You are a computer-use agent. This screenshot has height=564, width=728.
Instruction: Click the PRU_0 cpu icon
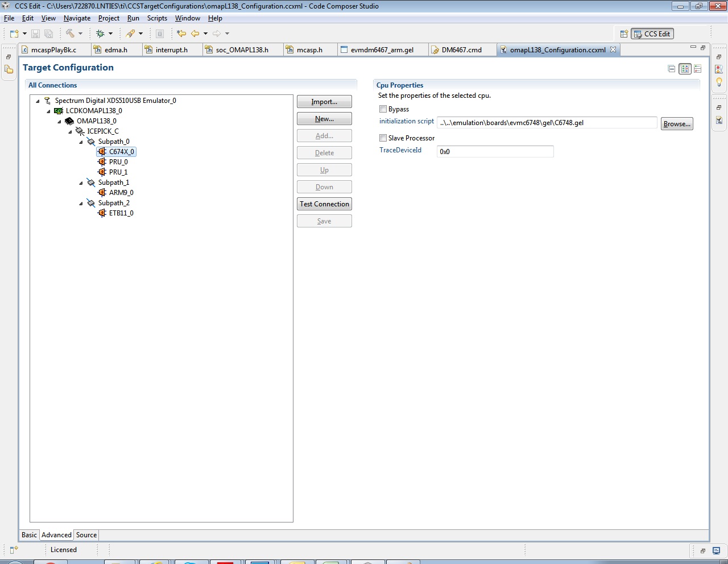click(102, 162)
